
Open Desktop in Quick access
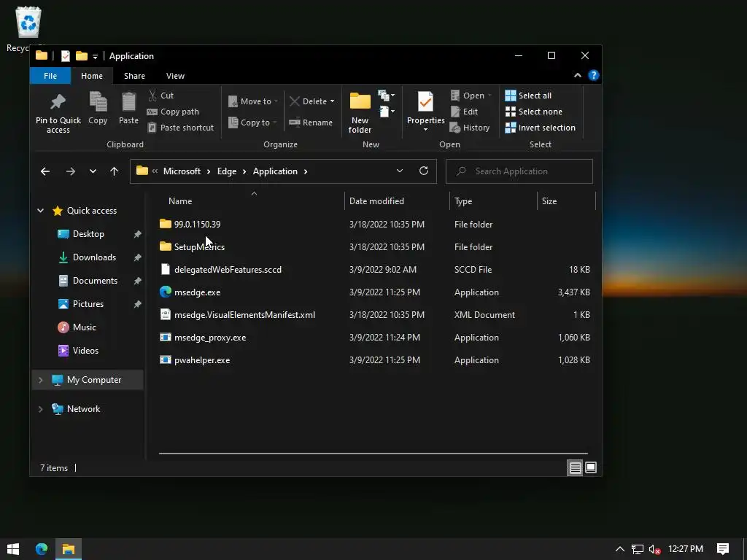coord(88,234)
